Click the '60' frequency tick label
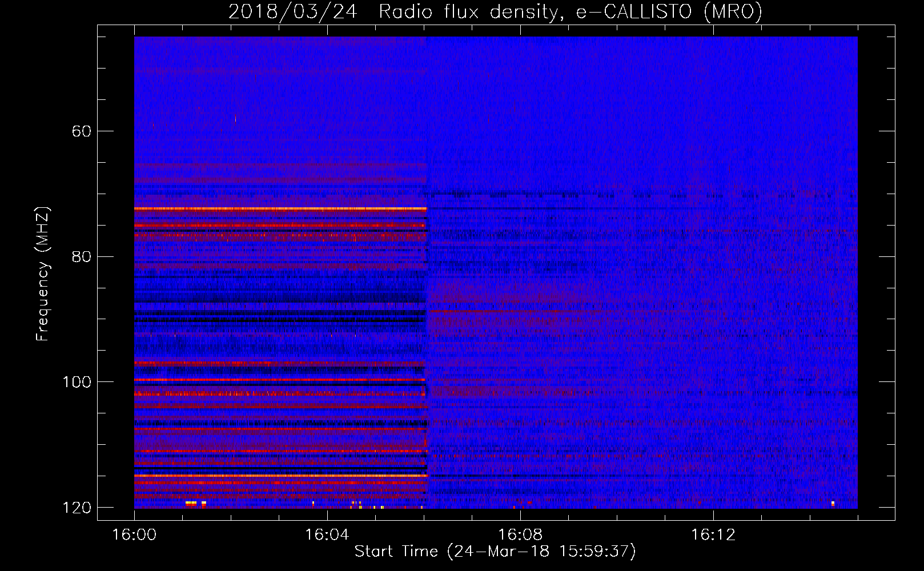924x571 pixels. tap(81, 131)
